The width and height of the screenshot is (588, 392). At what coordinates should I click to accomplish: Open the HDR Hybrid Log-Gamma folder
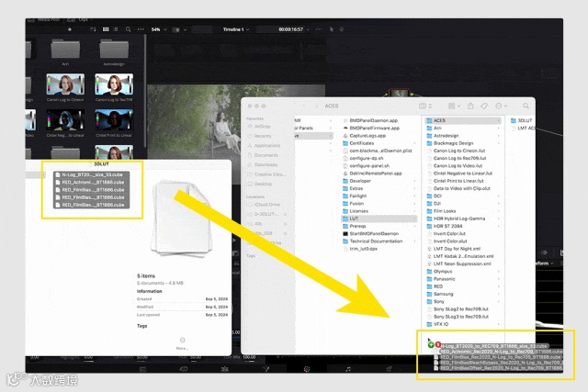(x=456, y=218)
